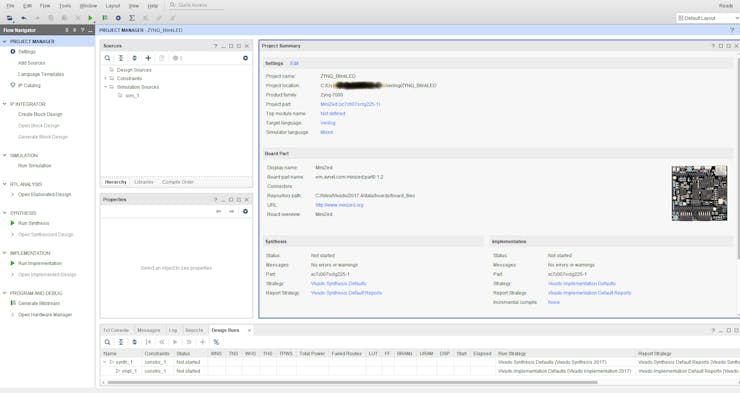Click the Open Project toolbar icon
The height and width of the screenshot is (393, 740).
pos(9,18)
